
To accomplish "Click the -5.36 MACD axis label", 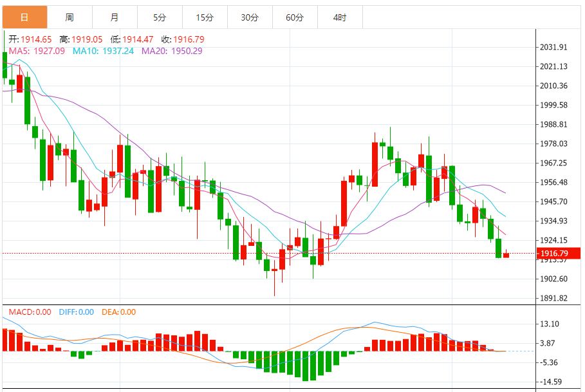I will tap(548, 362).
